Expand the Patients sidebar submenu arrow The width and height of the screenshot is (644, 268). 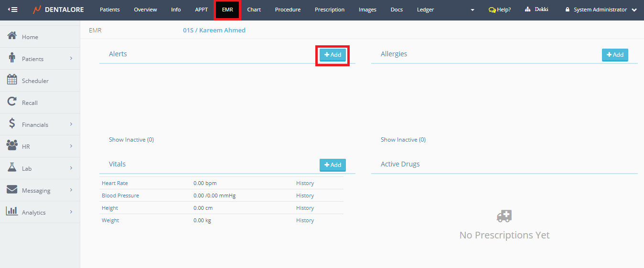71,59
